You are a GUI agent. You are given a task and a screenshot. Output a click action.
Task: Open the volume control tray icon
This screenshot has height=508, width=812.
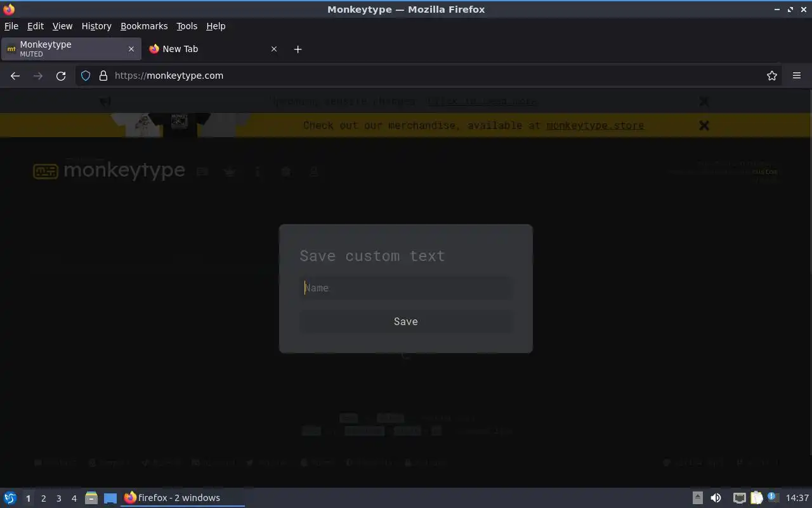716,498
